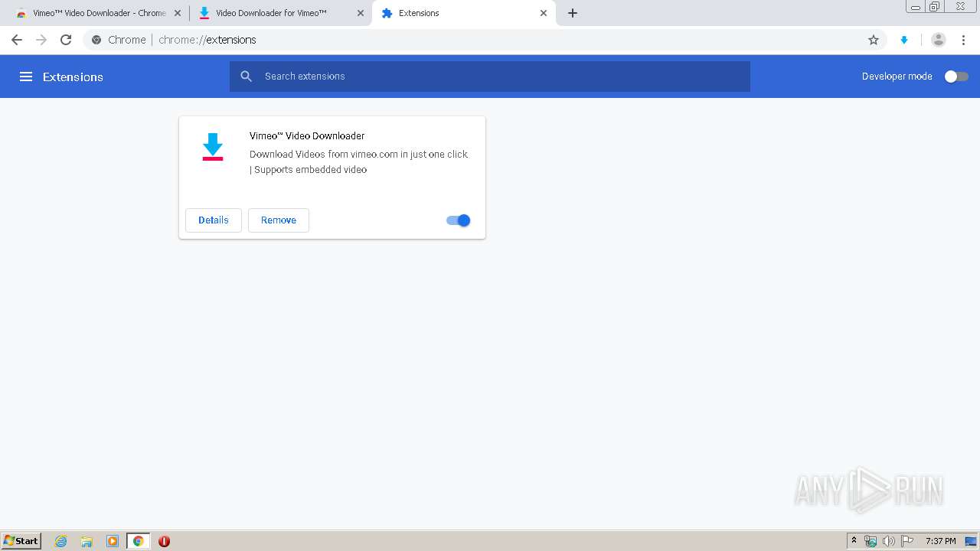Open the Windows Start menu
Image resolution: width=980 pixels, height=551 pixels.
tap(21, 541)
